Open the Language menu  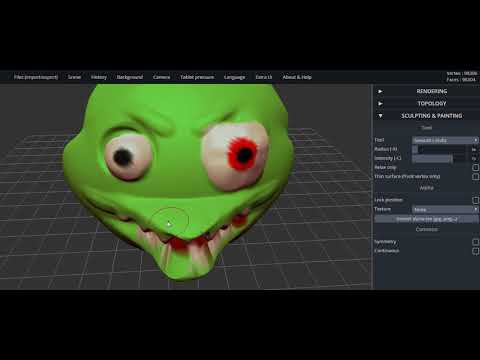click(x=234, y=77)
